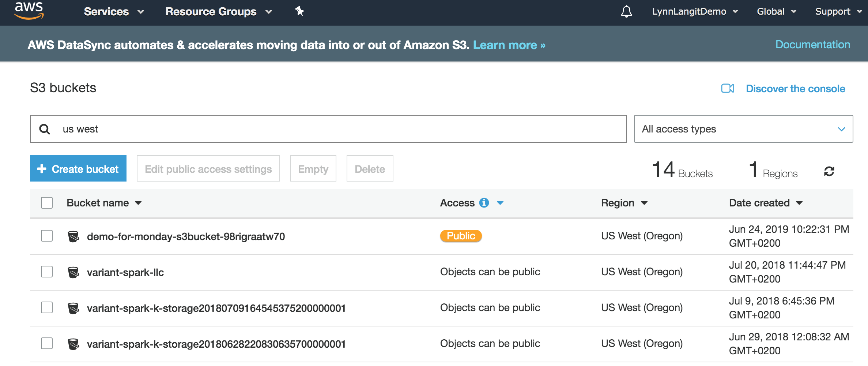
Task: Open the Support menu
Action: point(838,12)
